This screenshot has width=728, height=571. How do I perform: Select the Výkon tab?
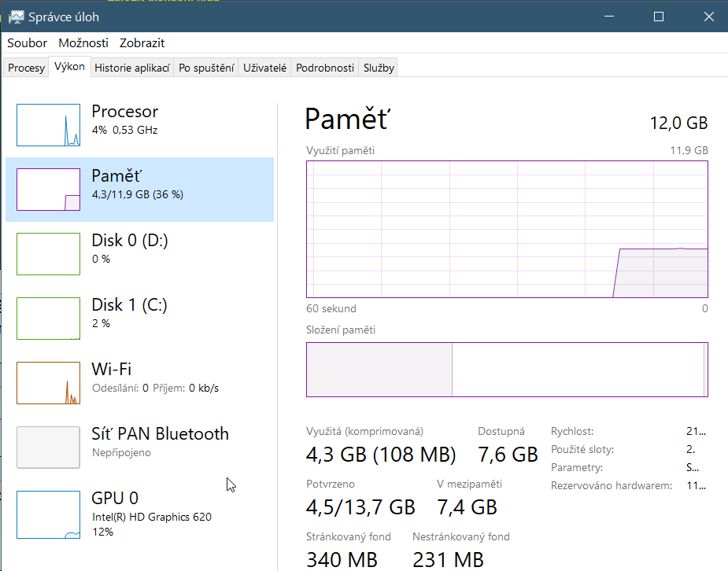point(69,66)
